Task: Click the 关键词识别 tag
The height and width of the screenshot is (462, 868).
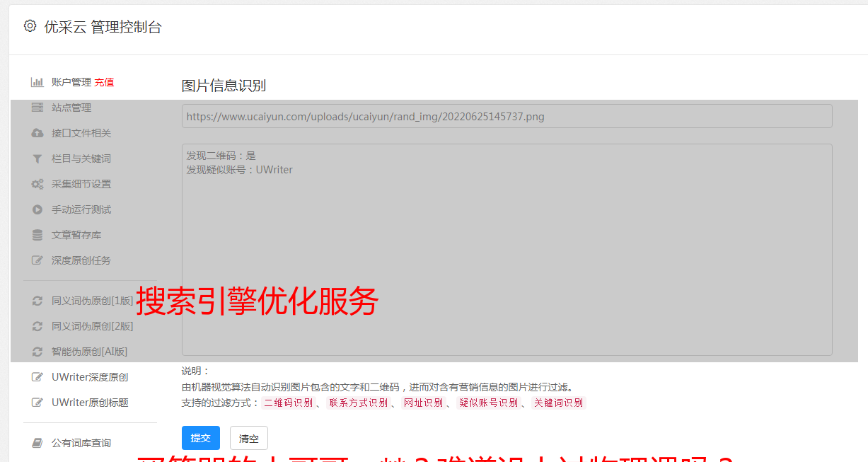Action: point(559,403)
